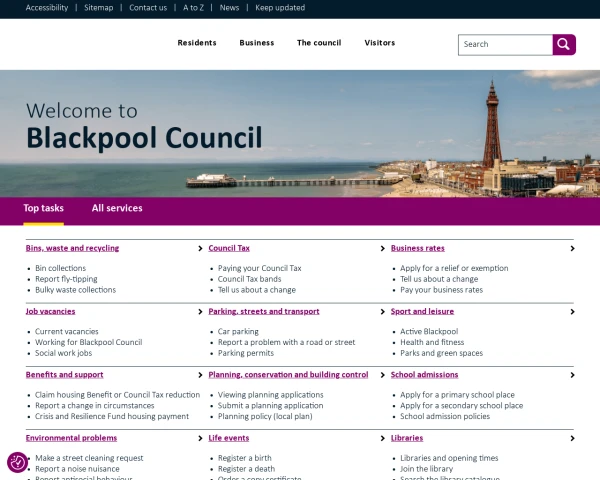The height and width of the screenshot is (480, 600).
Task: Open the Life events link
Action: [229, 438]
